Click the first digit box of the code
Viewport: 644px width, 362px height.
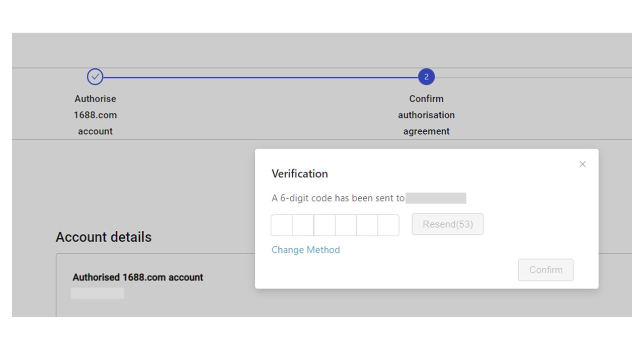click(282, 225)
